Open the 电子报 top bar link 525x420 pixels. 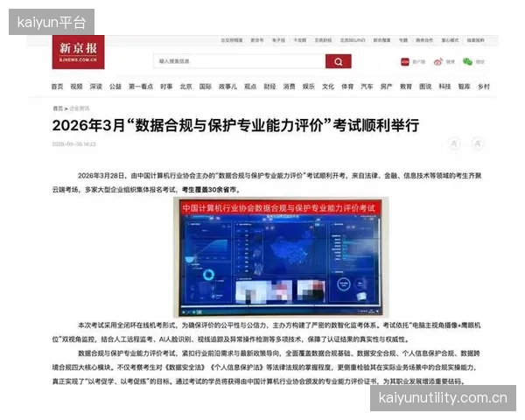(x=278, y=40)
